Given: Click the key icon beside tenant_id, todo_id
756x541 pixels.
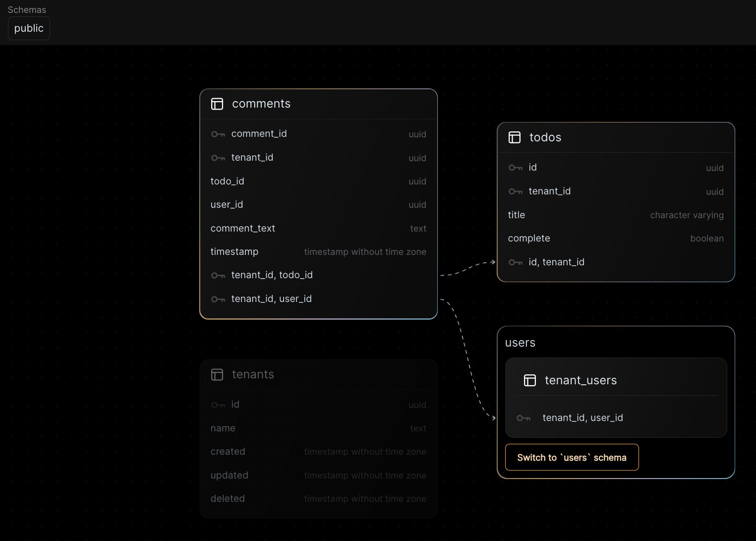Looking at the screenshot, I should [218, 275].
